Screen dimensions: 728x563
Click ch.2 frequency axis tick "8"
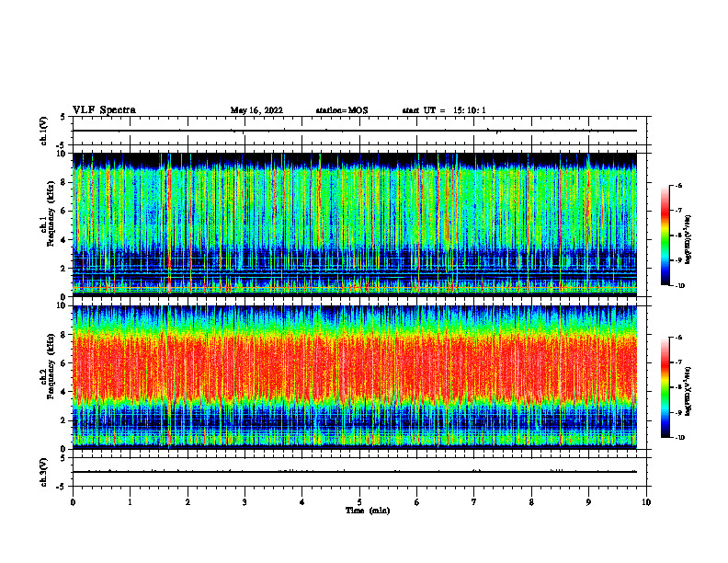pyautogui.click(x=64, y=335)
